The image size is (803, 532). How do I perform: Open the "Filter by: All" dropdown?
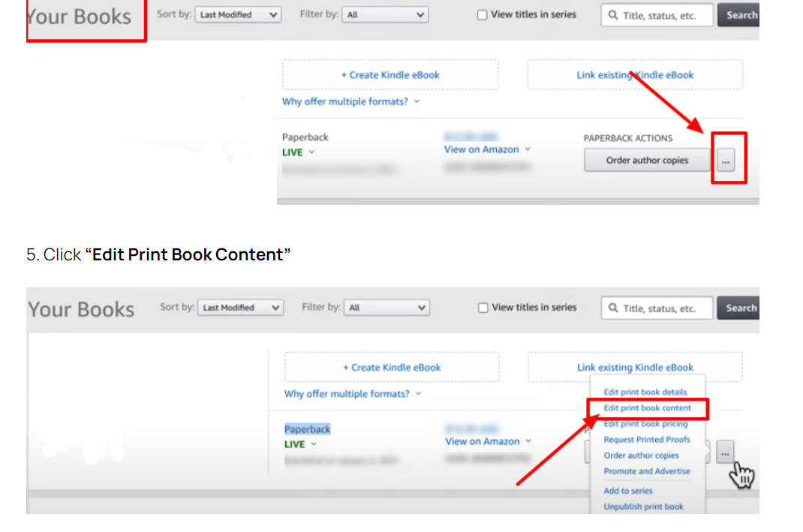pos(385,14)
